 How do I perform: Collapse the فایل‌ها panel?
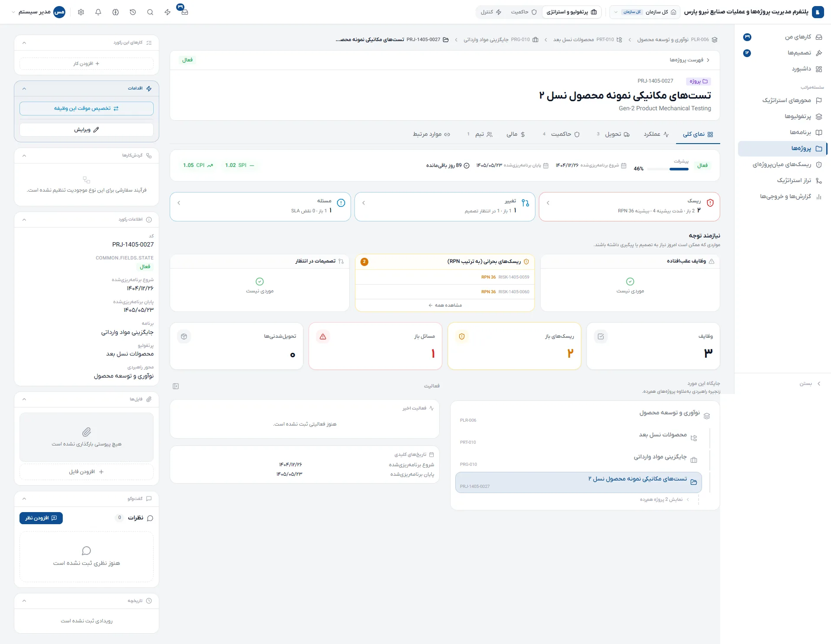[x=24, y=399]
